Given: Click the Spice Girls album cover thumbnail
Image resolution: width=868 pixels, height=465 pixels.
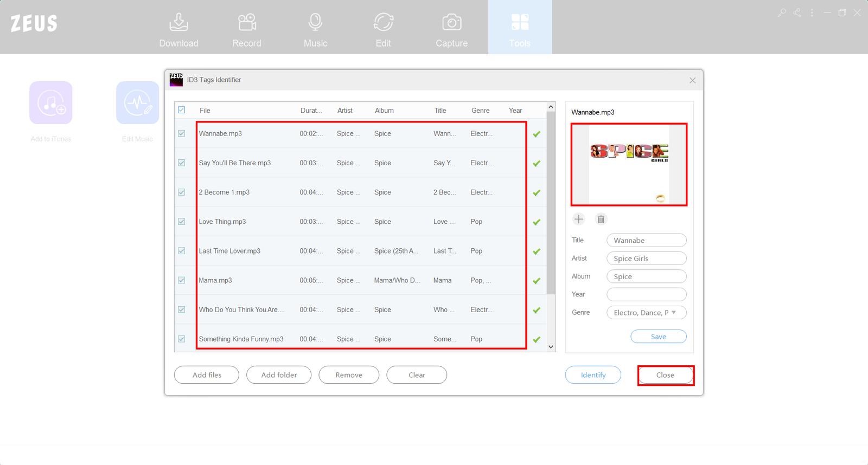Looking at the screenshot, I should point(629,164).
